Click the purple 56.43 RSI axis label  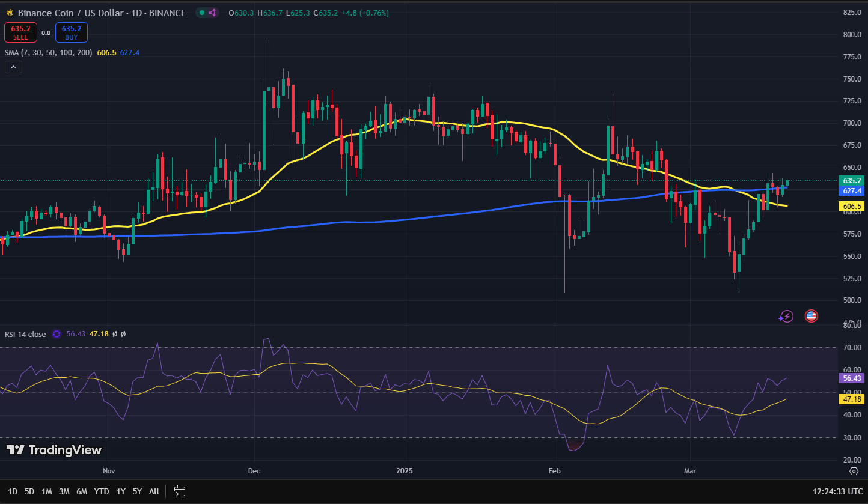click(x=851, y=378)
